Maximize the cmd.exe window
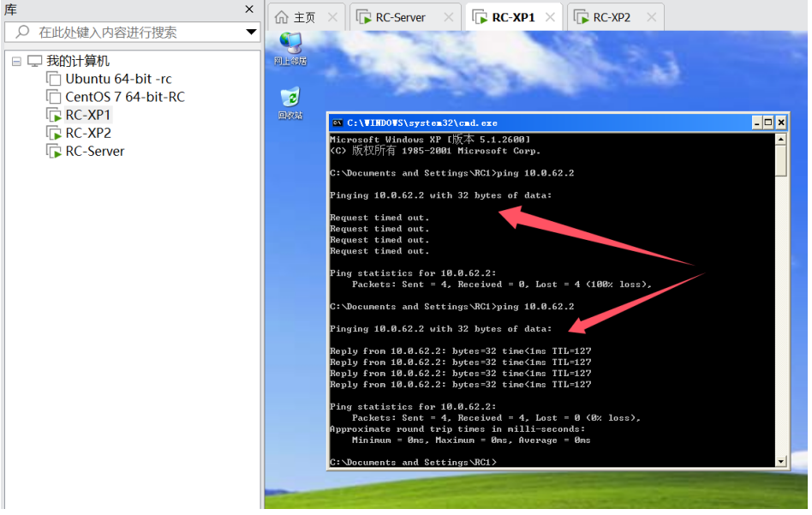This screenshot has height=515, width=812. [768, 123]
